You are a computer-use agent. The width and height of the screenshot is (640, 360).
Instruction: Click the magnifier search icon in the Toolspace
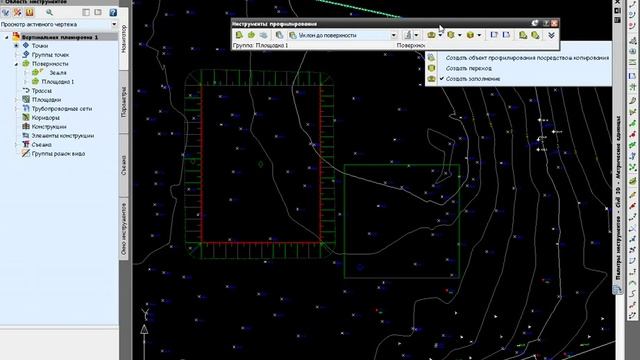tap(49, 13)
